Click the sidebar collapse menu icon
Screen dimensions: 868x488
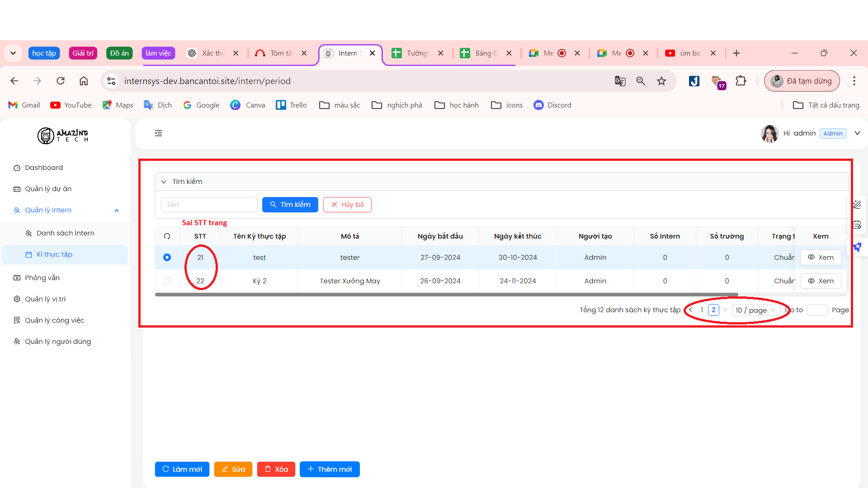tap(158, 133)
